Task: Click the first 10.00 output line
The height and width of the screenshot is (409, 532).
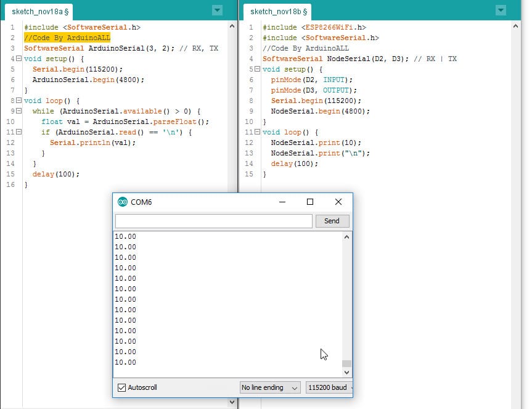Action: pos(126,236)
